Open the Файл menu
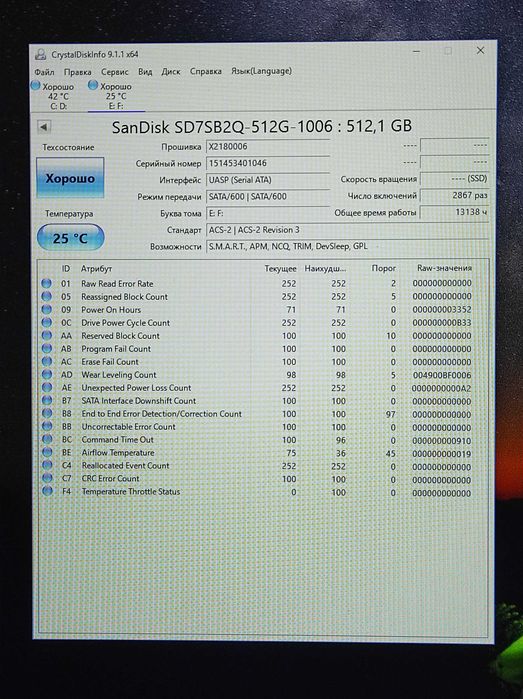The height and width of the screenshot is (699, 523). tap(45, 72)
